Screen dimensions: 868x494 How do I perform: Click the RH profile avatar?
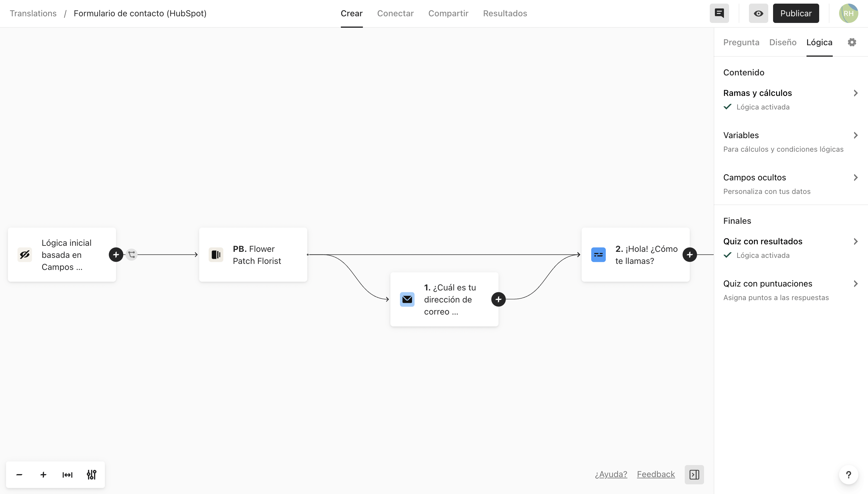[x=848, y=13]
